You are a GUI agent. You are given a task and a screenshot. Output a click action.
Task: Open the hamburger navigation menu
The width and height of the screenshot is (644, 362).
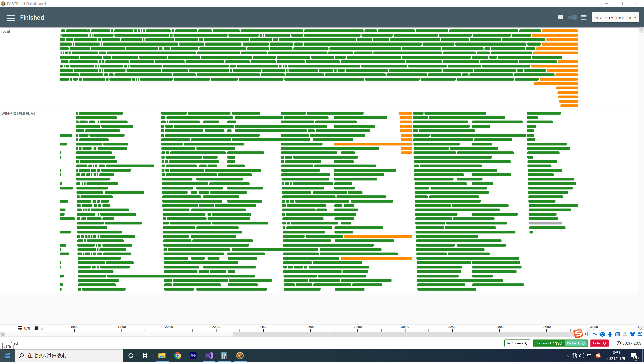point(11,18)
